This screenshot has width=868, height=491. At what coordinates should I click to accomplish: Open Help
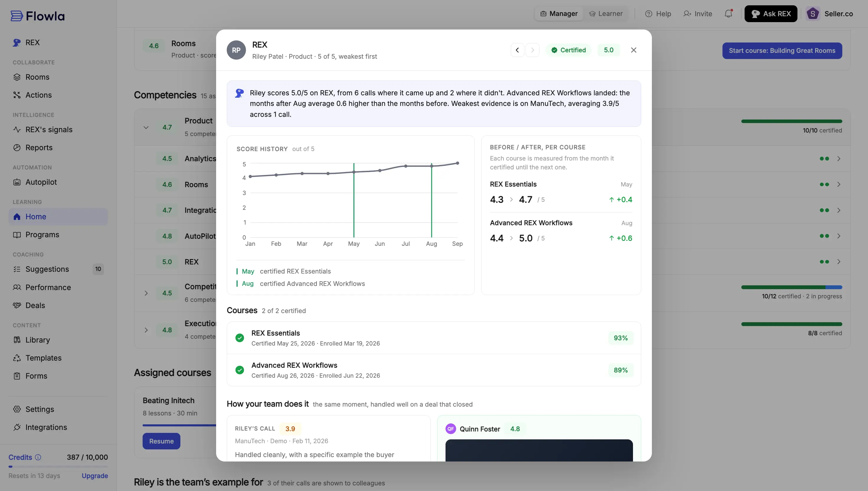(x=658, y=14)
